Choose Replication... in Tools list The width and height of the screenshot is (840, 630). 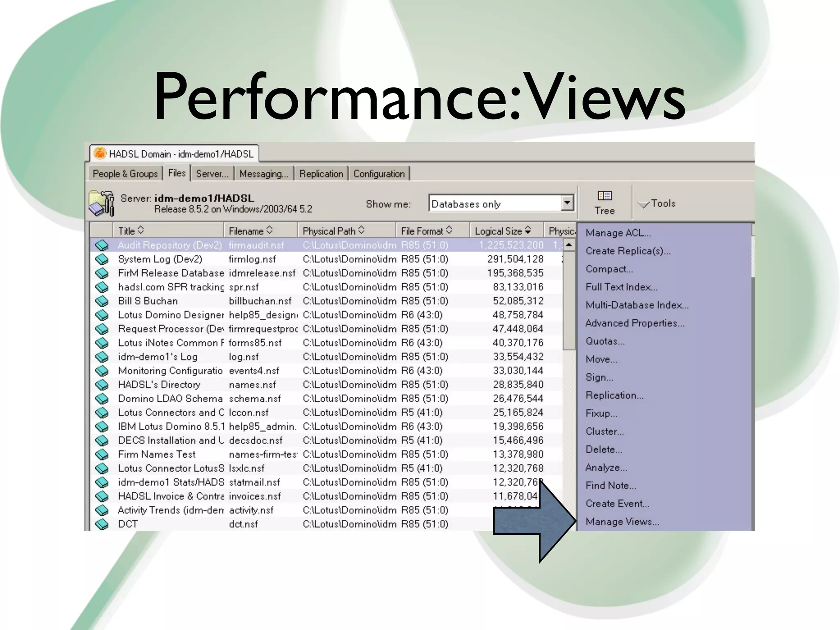click(x=614, y=395)
